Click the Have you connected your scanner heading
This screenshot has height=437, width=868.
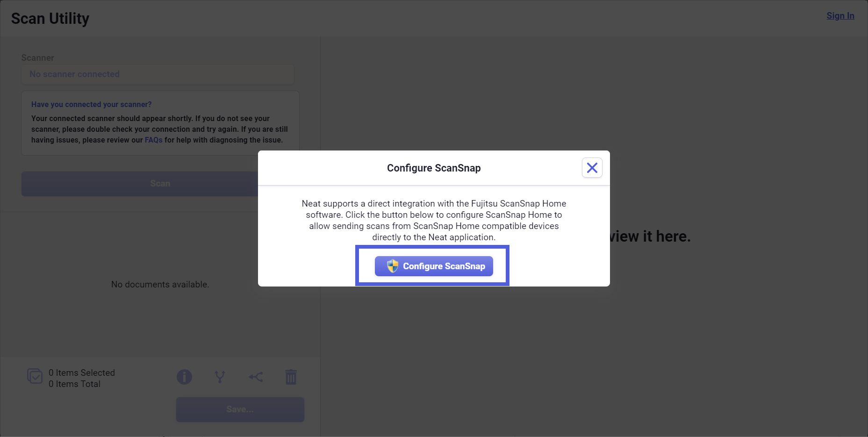coord(91,104)
